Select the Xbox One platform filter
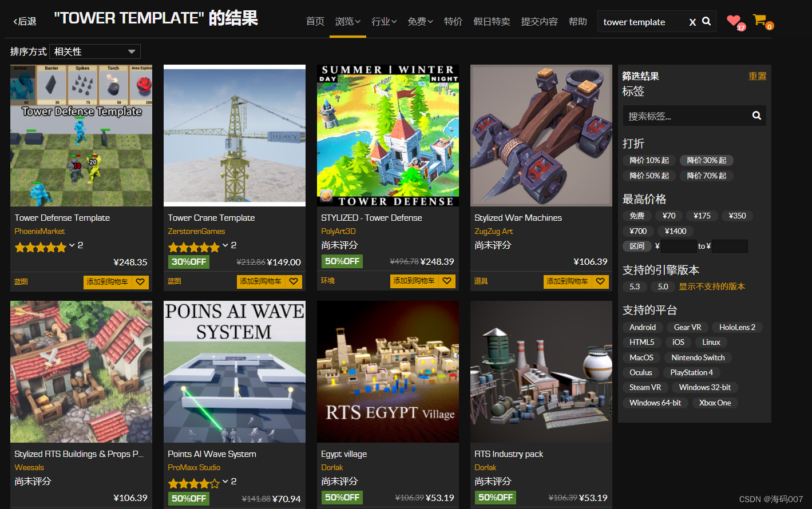The image size is (812, 509). [x=715, y=403]
